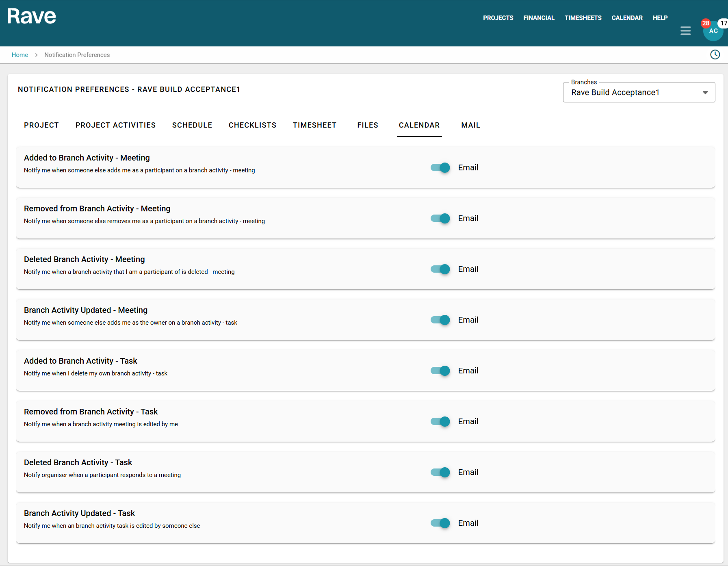Expand the Branches dropdown arrow

pos(705,93)
